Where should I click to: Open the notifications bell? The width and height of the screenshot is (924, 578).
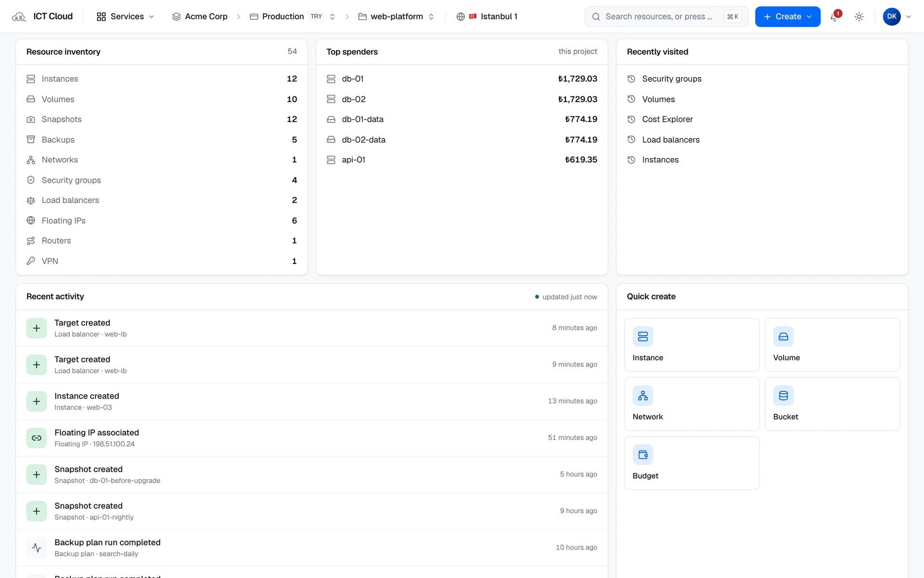click(x=834, y=17)
